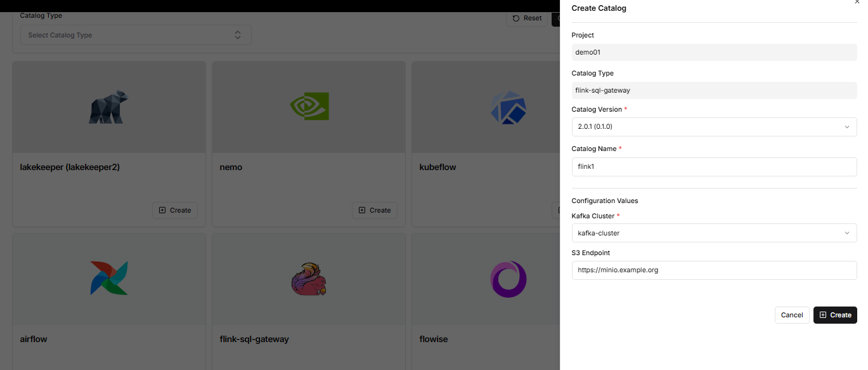Screen dimensions: 868x370
Task: Click the Kafka Cluster label
Action: 593,216
